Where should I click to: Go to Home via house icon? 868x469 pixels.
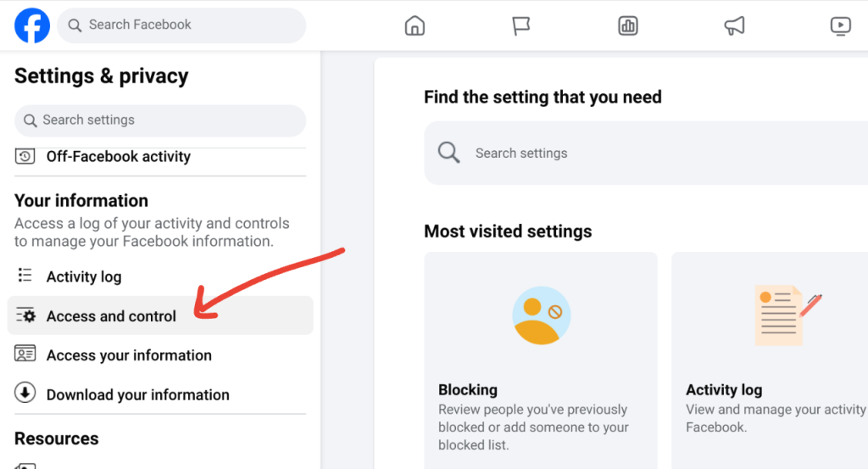pyautogui.click(x=415, y=26)
